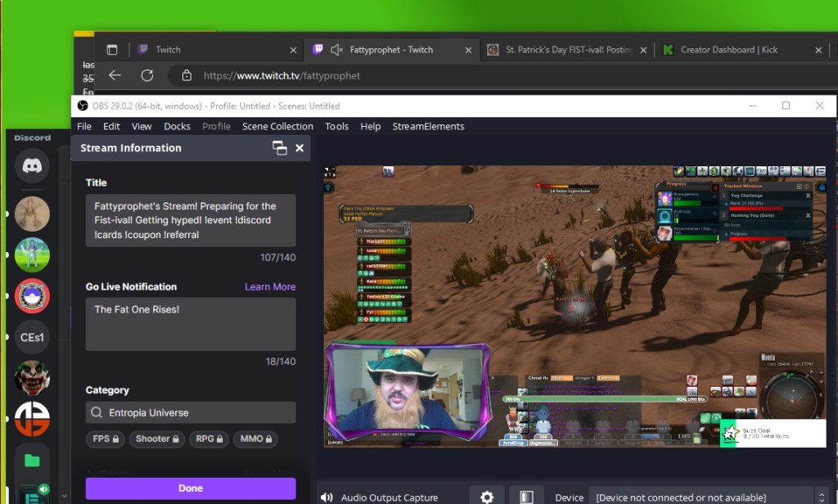Viewport: 838px width, 504px height.
Task: Pop out the Stream Information dock
Action: pos(280,148)
